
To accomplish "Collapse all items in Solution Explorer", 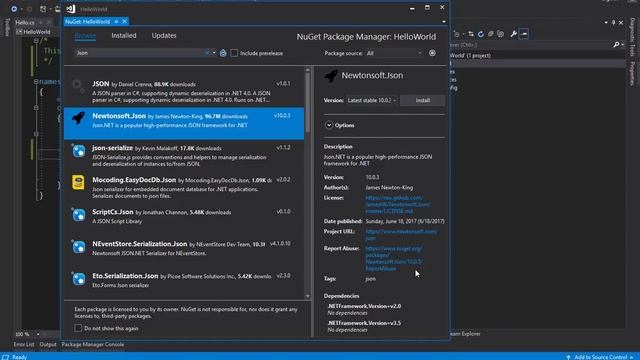I will 491,34.
